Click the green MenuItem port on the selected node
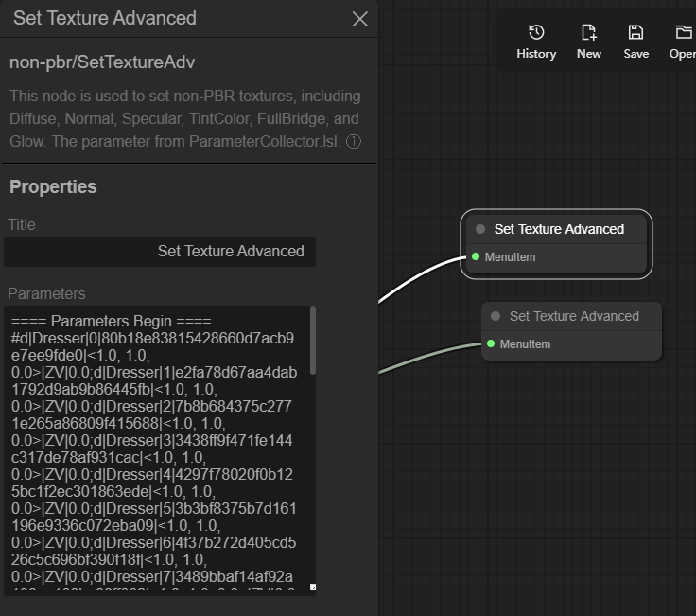Screen dimensions: 696x616 [476, 256]
